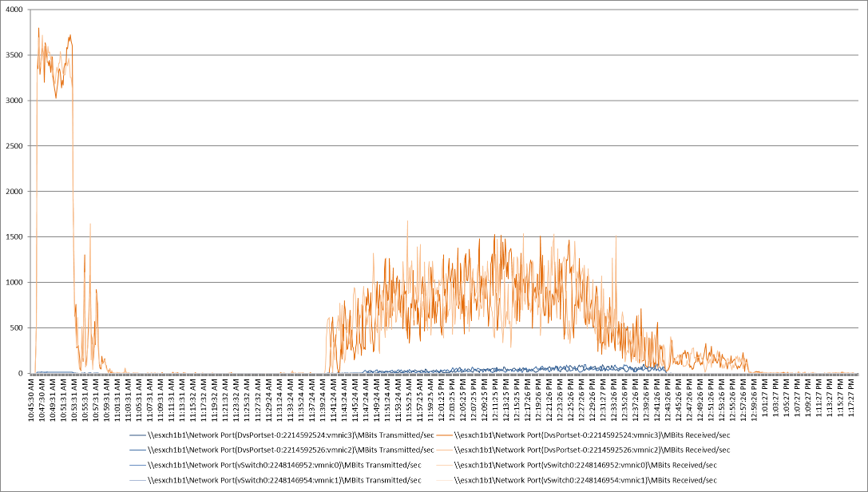Pick the 1500 vertical axis label
Viewport: 868px width, 492px height.
[x=15, y=237]
